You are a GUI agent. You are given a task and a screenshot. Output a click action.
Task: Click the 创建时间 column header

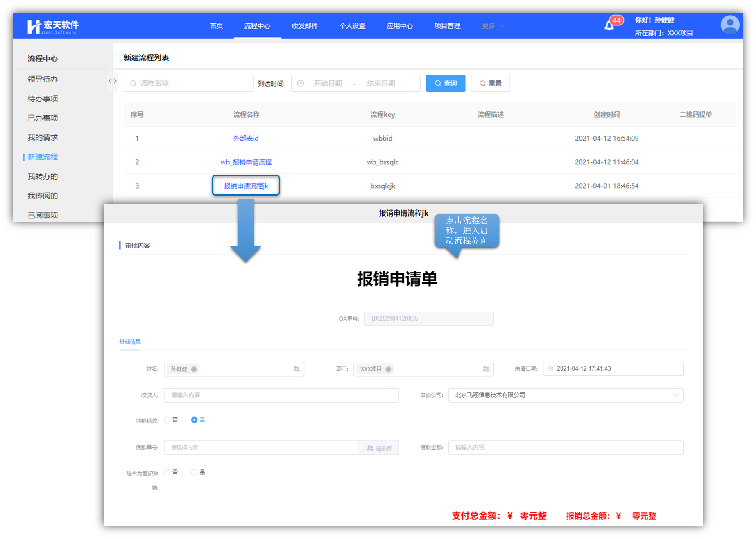[x=607, y=115]
